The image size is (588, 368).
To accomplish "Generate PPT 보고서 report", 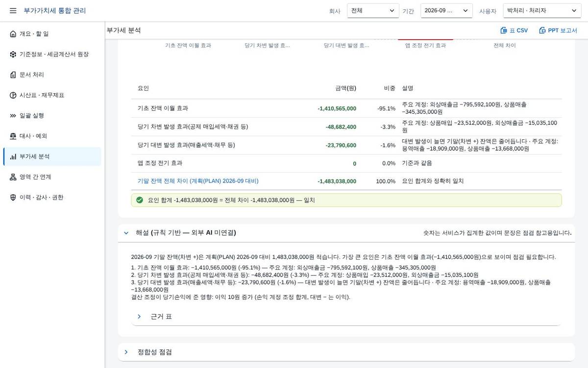I will pos(558,30).
